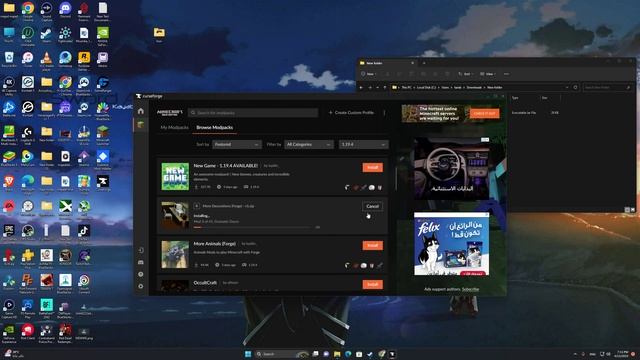Open the New Game modpack thumbnail
The image size is (640, 360).
[x=175, y=176]
